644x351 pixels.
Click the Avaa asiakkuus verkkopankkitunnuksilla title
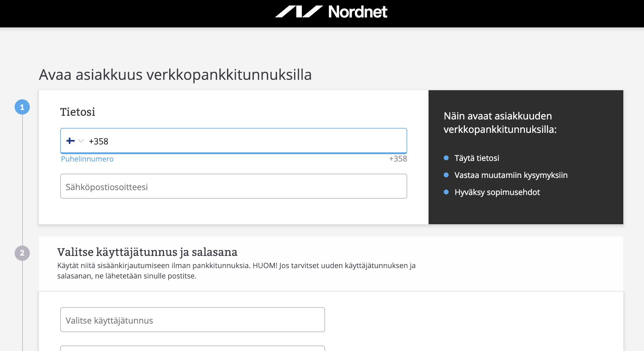click(175, 75)
